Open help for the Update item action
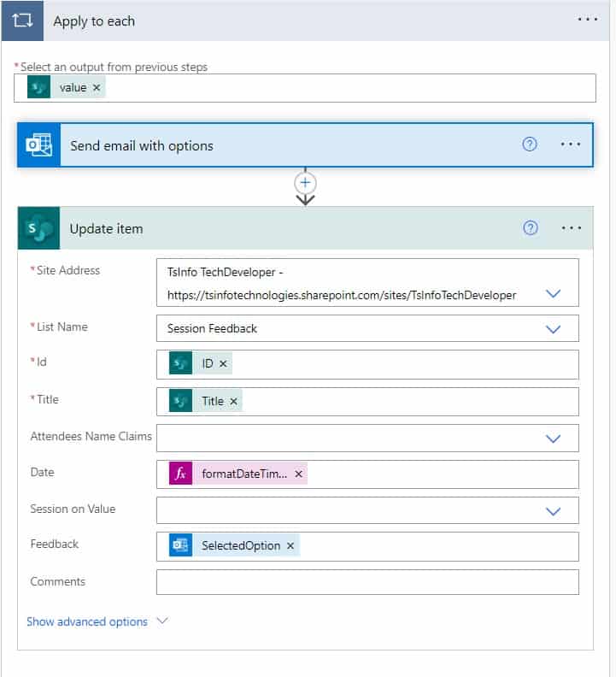This screenshot has width=616, height=677. pyautogui.click(x=531, y=227)
